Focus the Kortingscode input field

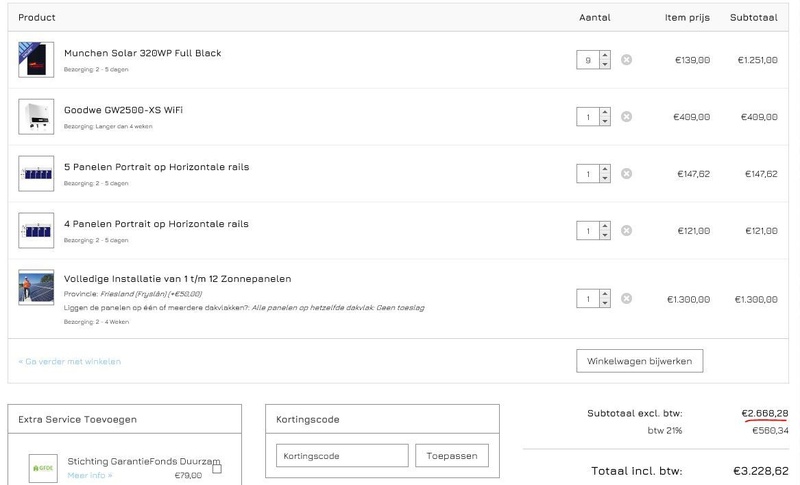pyautogui.click(x=342, y=456)
